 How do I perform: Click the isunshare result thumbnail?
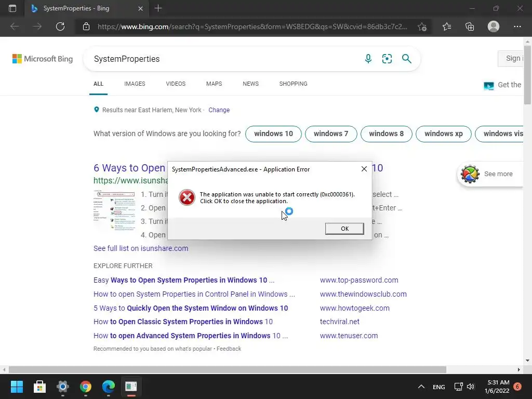(115, 210)
